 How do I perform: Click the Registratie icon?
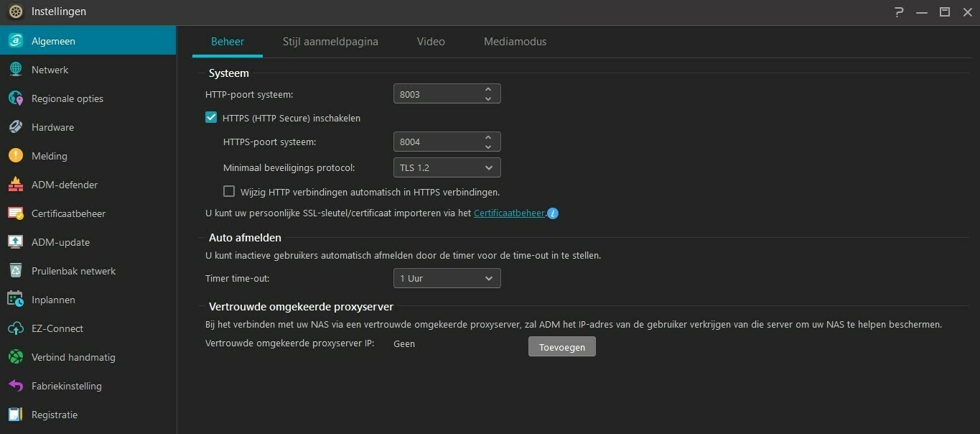pos(16,415)
